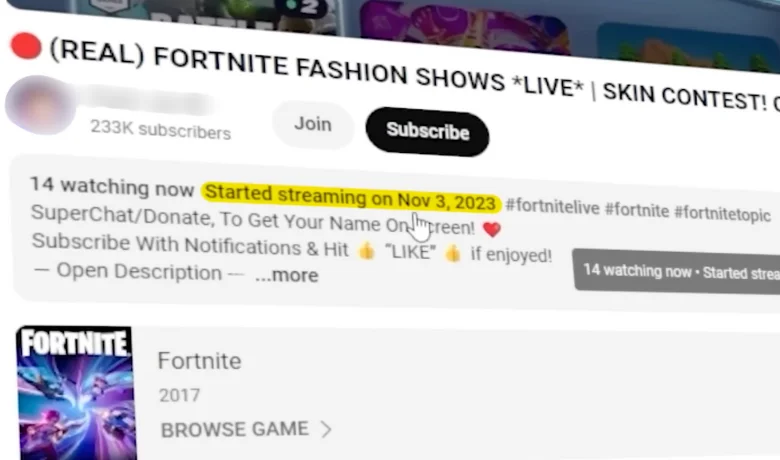The height and width of the screenshot is (460, 780).
Task: Click the thumbs-up emoji after LIKE
Action: click(453, 254)
